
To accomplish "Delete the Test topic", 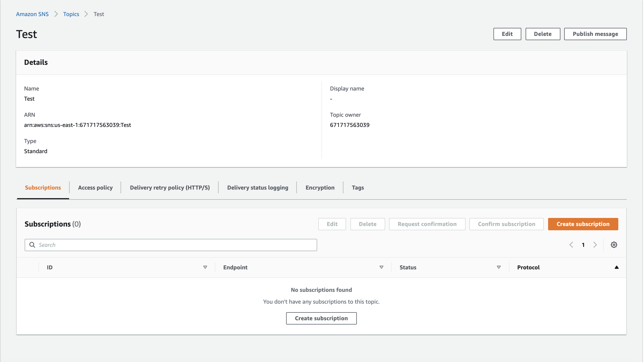I will (542, 34).
